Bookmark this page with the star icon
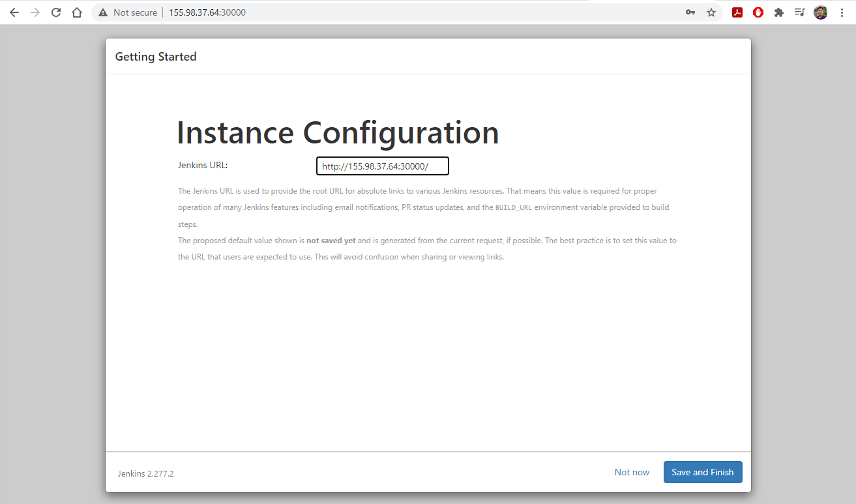The height and width of the screenshot is (504, 856). pos(711,12)
